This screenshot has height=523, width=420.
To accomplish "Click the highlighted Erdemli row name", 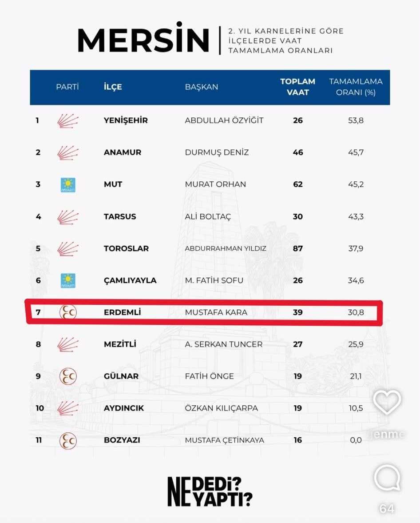I will point(123,312).
